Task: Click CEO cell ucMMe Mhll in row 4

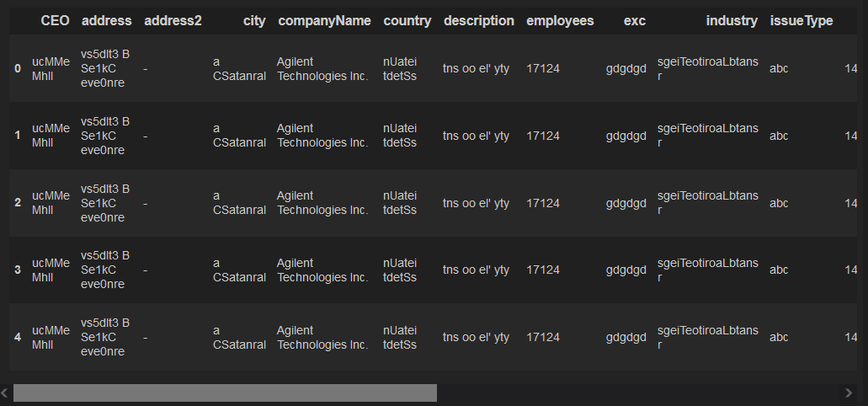Action: [x=51, y=337]
